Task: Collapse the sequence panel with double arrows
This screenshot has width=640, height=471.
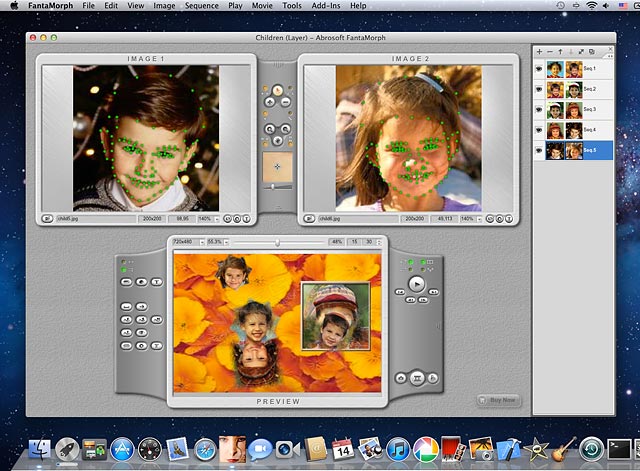Action: (x=610, y=56)
